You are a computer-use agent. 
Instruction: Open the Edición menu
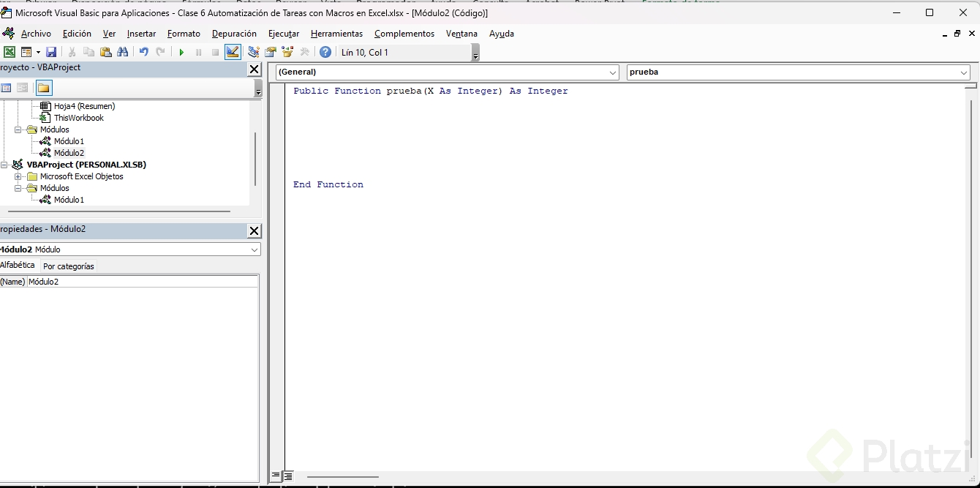(77, 34)
